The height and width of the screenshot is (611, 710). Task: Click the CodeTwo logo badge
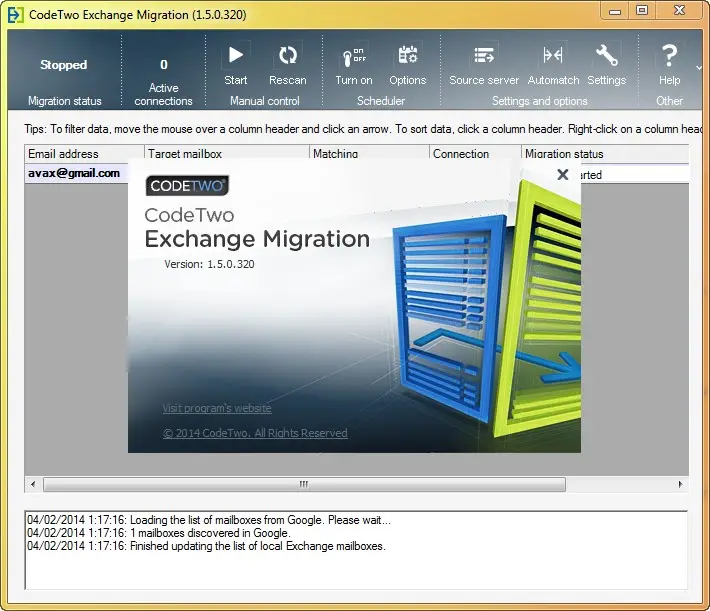[187, 186]
